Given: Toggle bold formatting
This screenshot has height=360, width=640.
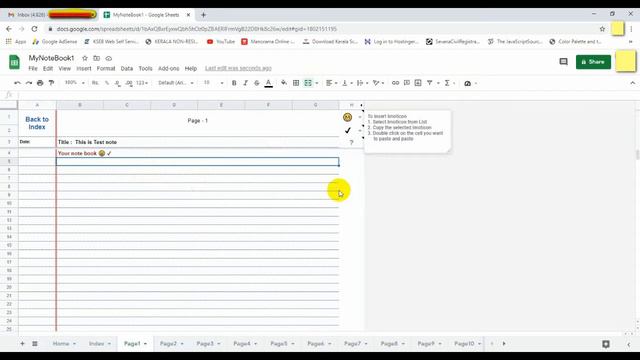Looking at the screenshot, I should [234, 83].
